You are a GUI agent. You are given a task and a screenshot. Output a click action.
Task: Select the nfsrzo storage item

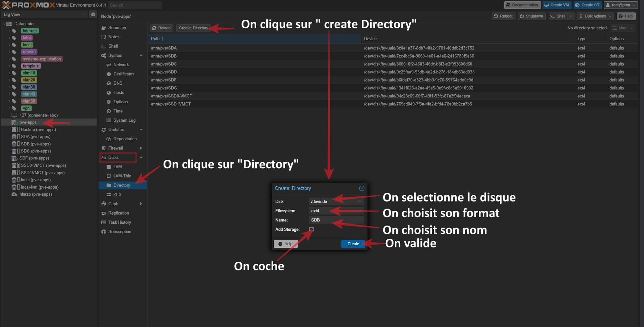click(35, 194)
